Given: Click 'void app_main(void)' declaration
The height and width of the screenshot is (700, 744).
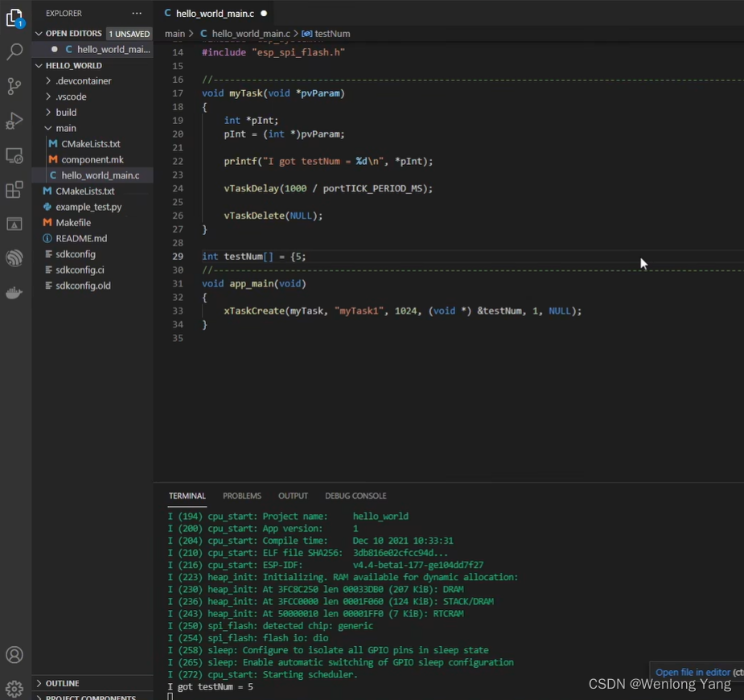Looking at the screenshot, I should pyautogui.click(x=254, y=284).
